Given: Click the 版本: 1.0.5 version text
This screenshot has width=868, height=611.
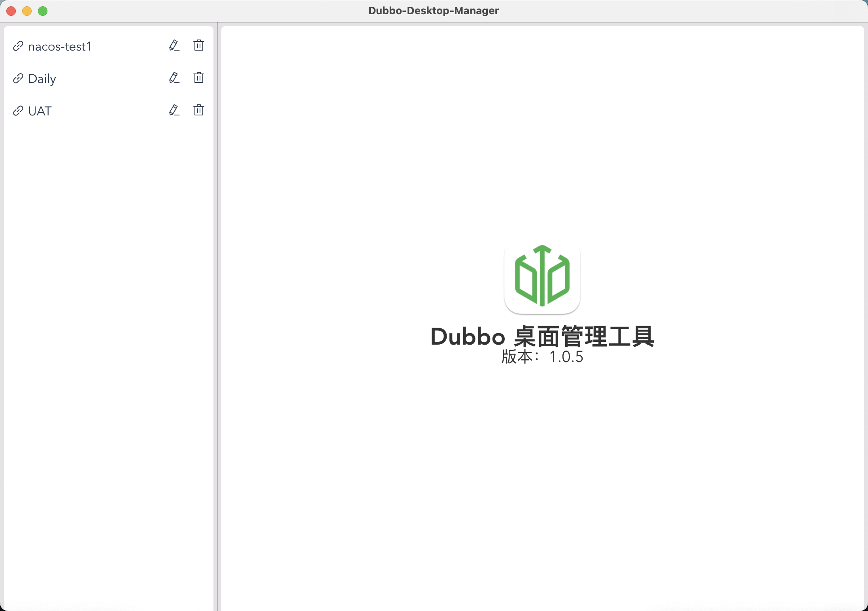Looking at the screenshot, I should click(542, 357).
